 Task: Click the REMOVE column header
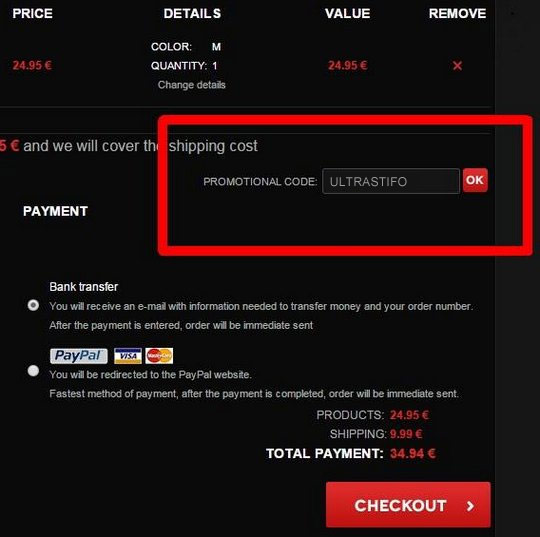(x=457, y=13)
